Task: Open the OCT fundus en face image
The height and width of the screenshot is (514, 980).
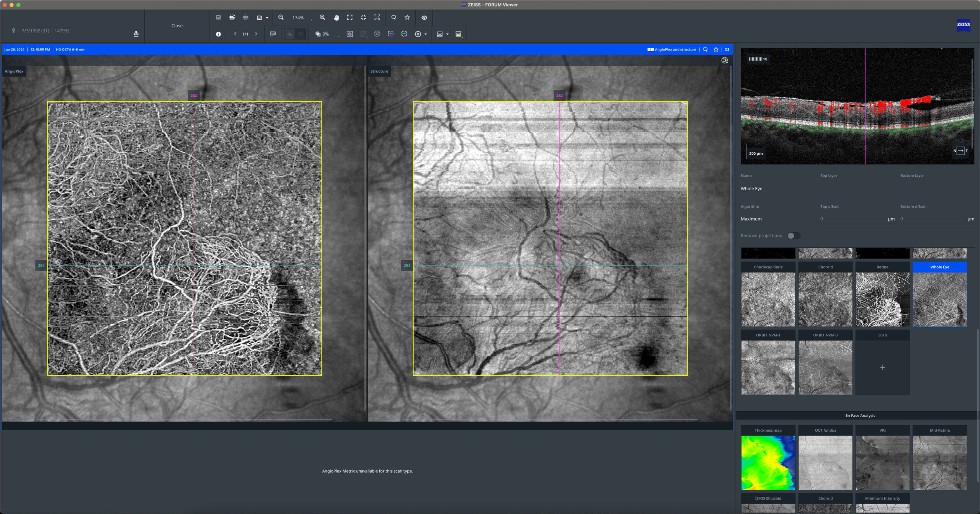Action: tap(825, 458)
